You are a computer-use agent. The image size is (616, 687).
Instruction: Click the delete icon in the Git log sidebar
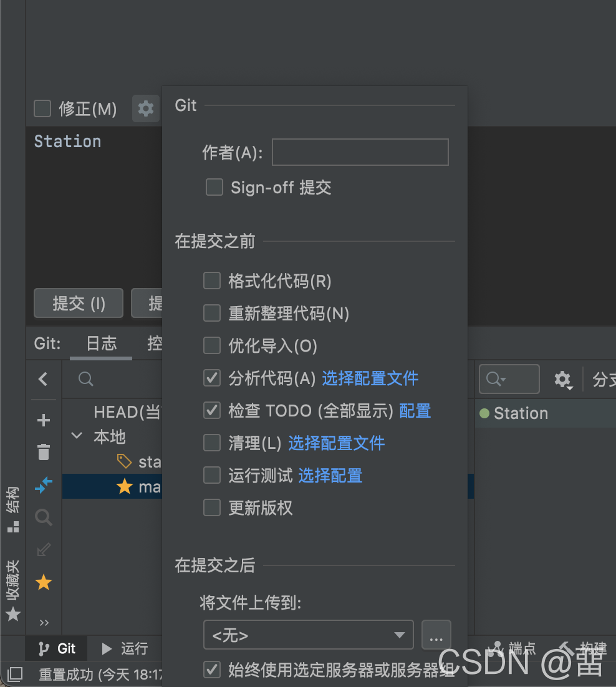(x=44, y=452)
